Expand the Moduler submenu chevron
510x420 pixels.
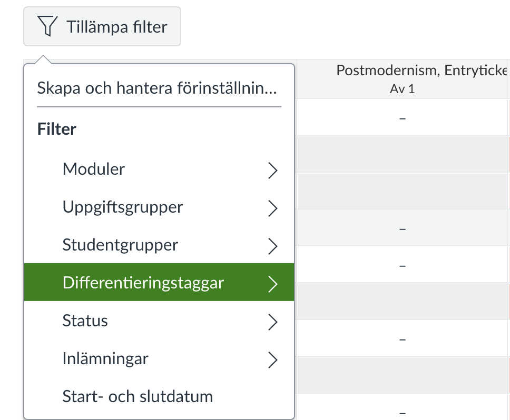[272, 170]
